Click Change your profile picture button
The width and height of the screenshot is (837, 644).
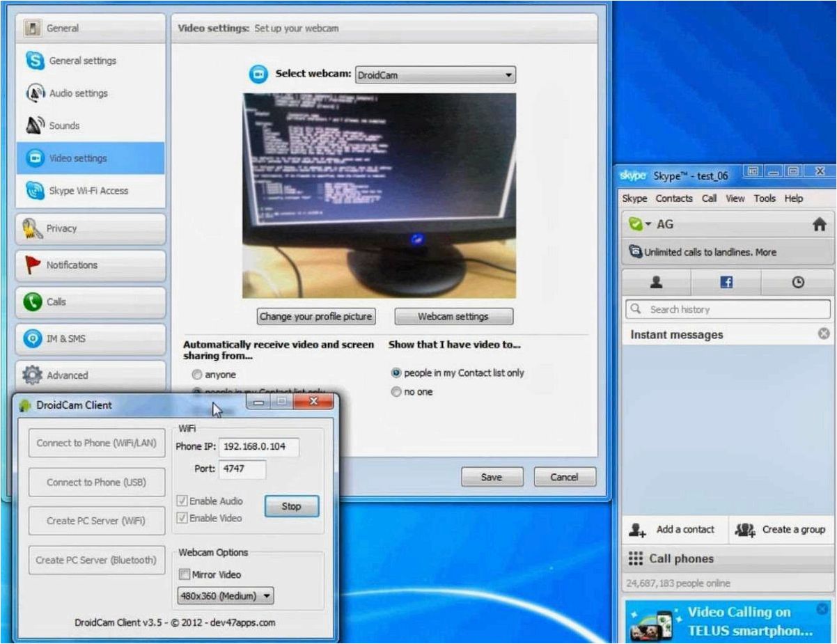[x=316, y=316]
